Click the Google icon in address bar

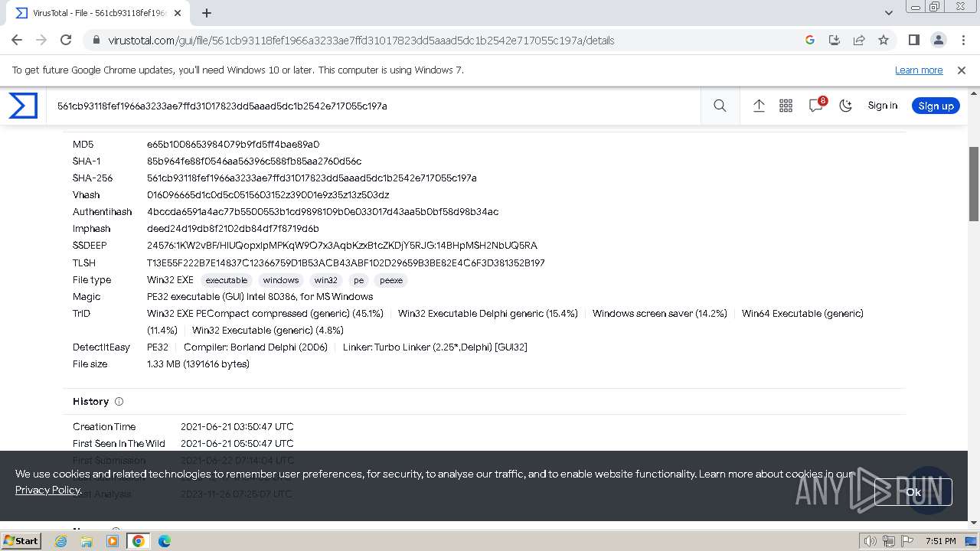coord(810,40)
